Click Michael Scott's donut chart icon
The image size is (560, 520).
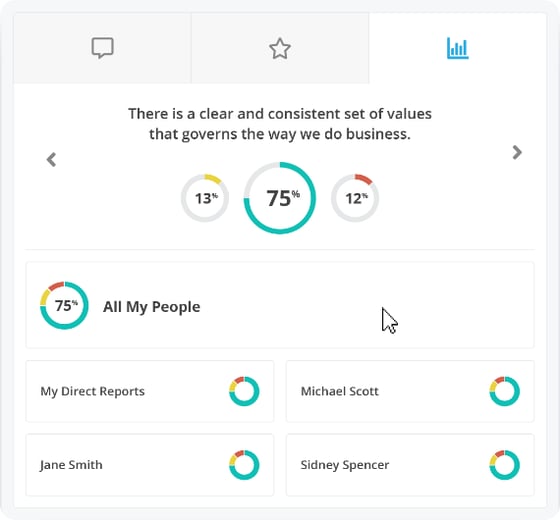505,391
